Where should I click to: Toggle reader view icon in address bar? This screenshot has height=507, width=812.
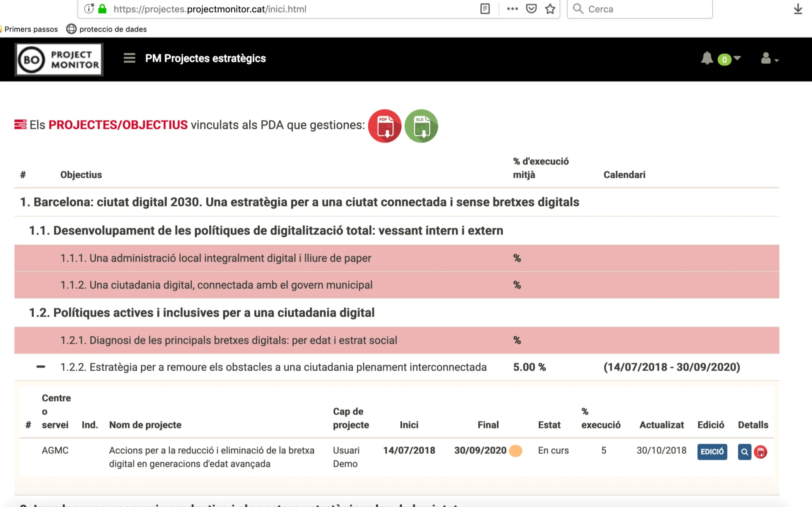point(485,9)
